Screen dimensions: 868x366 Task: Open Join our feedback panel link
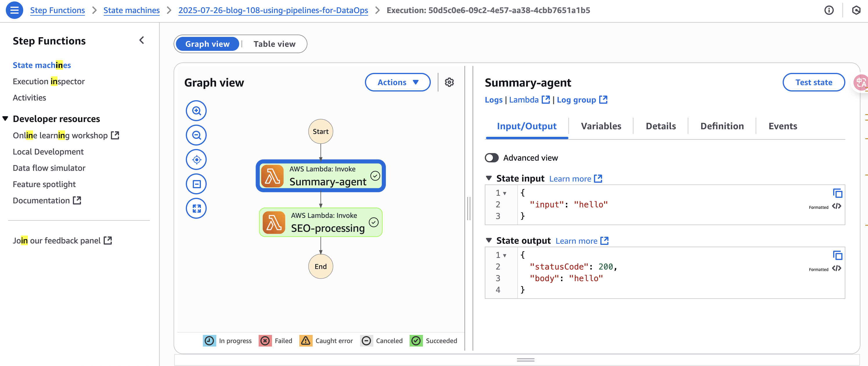coord(62,241)
